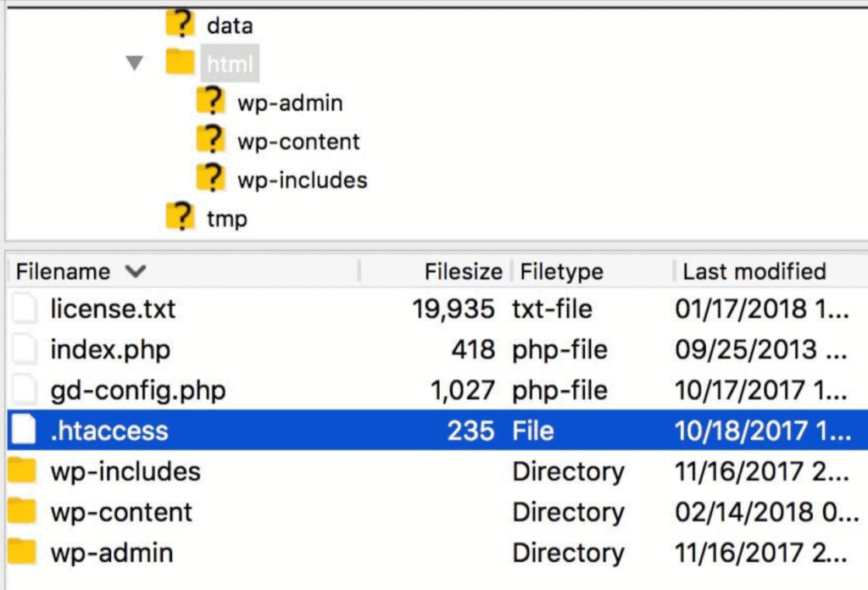Click the gd-config.php file icon
Image resolution: width=868 pixels, height=590 pixels.
pos(25,390)
